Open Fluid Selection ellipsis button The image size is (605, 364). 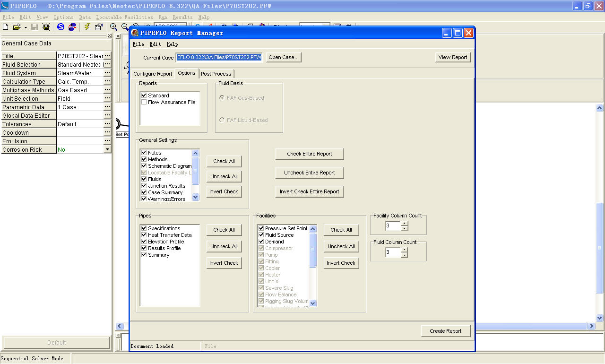pos(107,64)
